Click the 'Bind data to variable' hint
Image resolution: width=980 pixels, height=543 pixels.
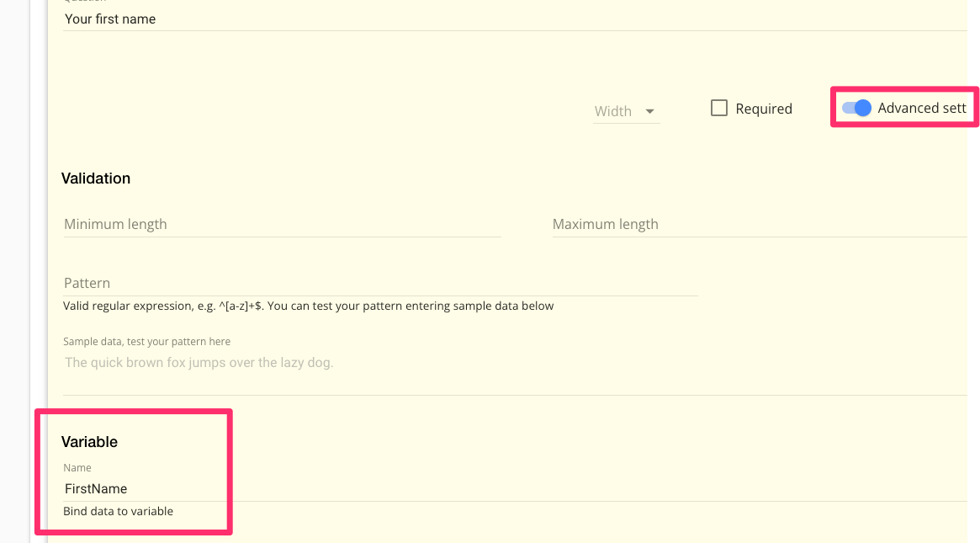tap(118, 511)
